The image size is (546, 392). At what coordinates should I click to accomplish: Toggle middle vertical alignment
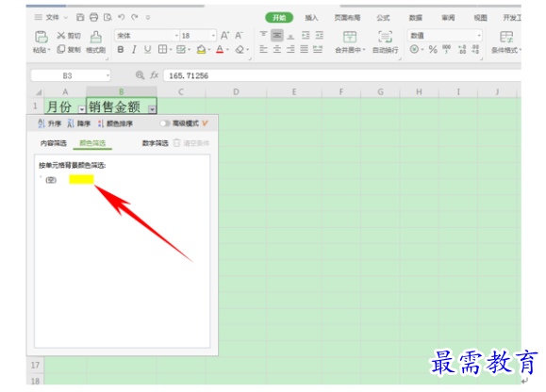(x=277, y=35)
